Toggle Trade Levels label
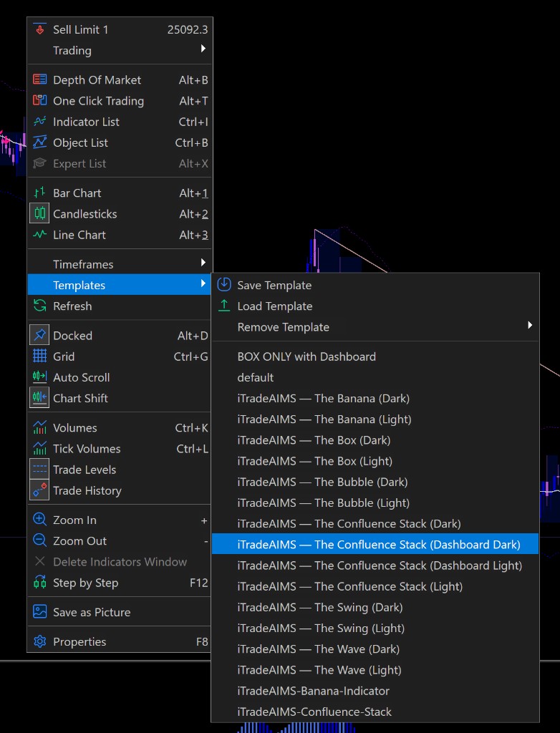The width and height of the screenshot is (560, 733). 85,470
